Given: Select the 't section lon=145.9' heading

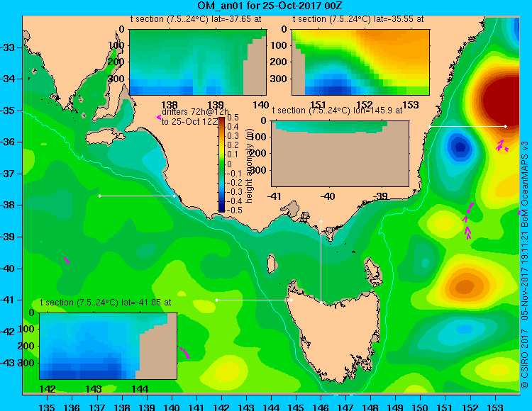Looking at the screenshot, I should 337,111.
